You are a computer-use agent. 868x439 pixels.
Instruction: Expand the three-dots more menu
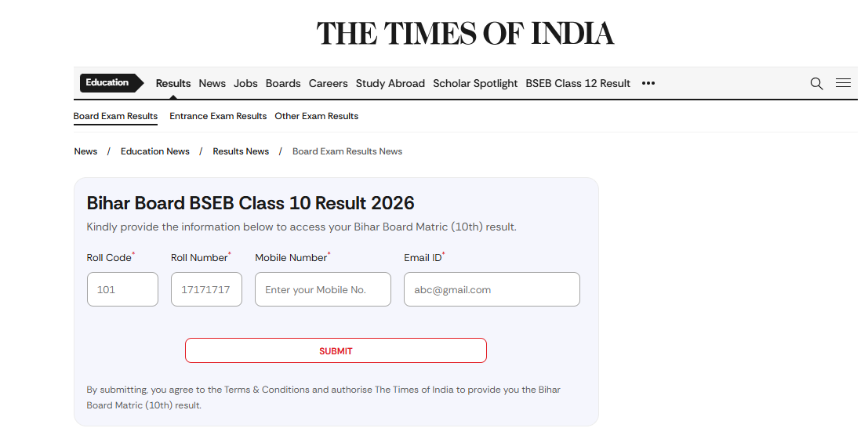coord(648,83)
